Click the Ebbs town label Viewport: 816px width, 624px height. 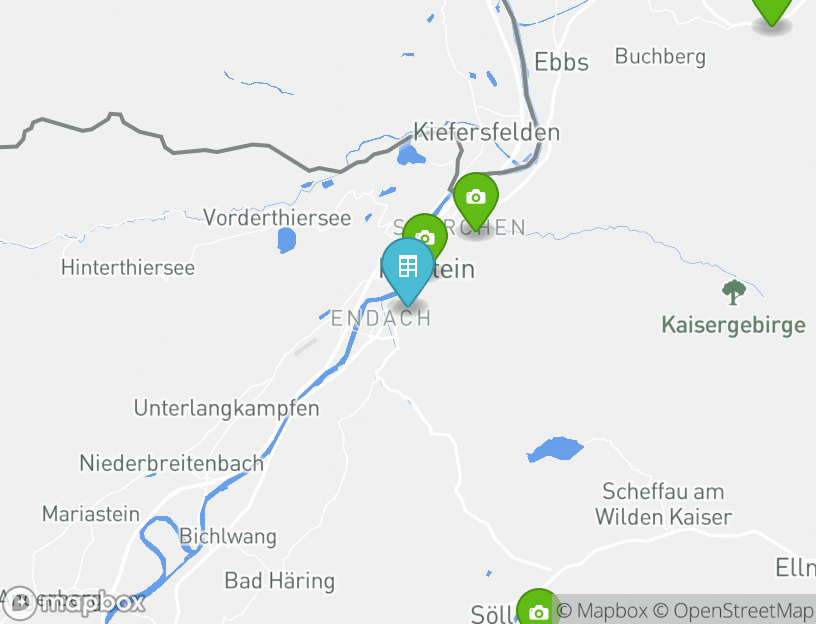[x=562, y=62]
